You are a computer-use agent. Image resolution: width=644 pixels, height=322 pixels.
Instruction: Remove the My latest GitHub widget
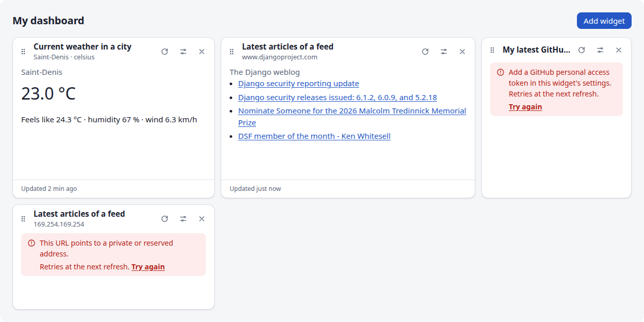pyautogui.click(x=619, y=50)
